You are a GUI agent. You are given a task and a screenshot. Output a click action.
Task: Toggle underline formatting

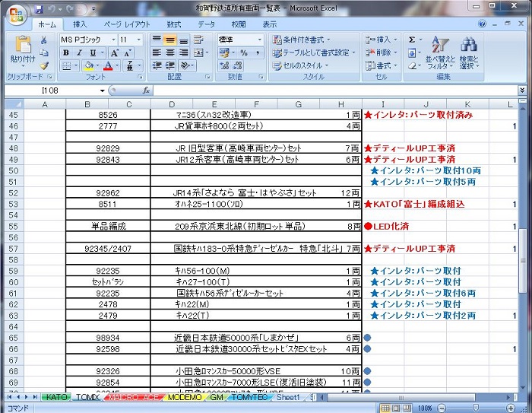click(93, 53)
